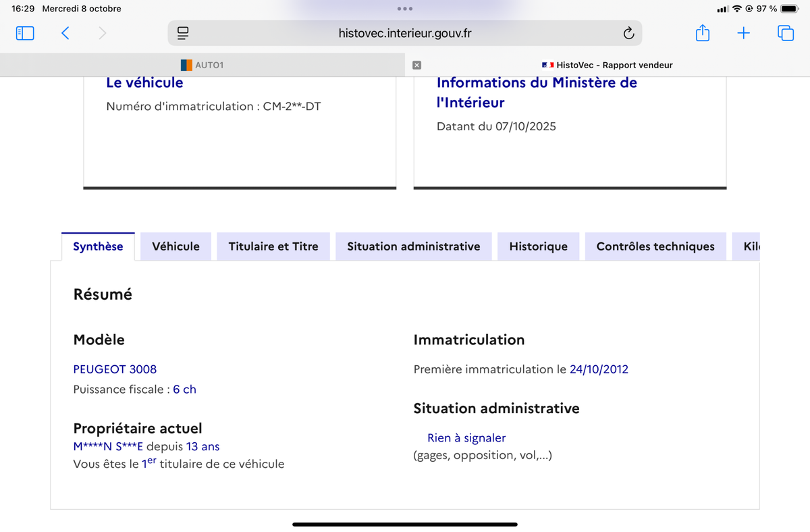
Task: Switch to the AUTO1 browser tab
Action: tap(202, 65)
